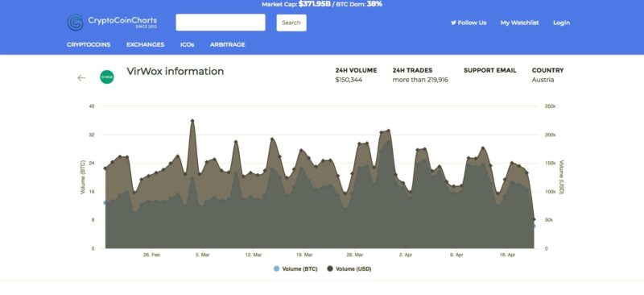This screenshot has height=295, width=644.
Task: Toggle the Volume (USD) legend series
Action: pos(349,268)
